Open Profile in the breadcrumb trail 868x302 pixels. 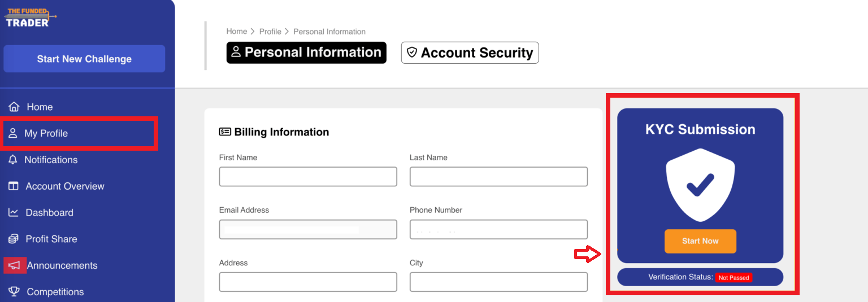coord(270,32)
